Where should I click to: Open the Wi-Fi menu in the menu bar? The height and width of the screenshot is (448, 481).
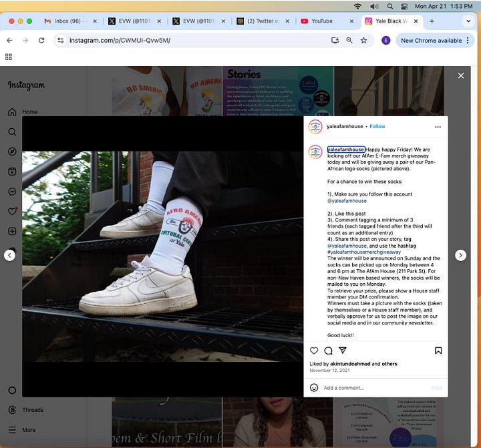point(357,6)
